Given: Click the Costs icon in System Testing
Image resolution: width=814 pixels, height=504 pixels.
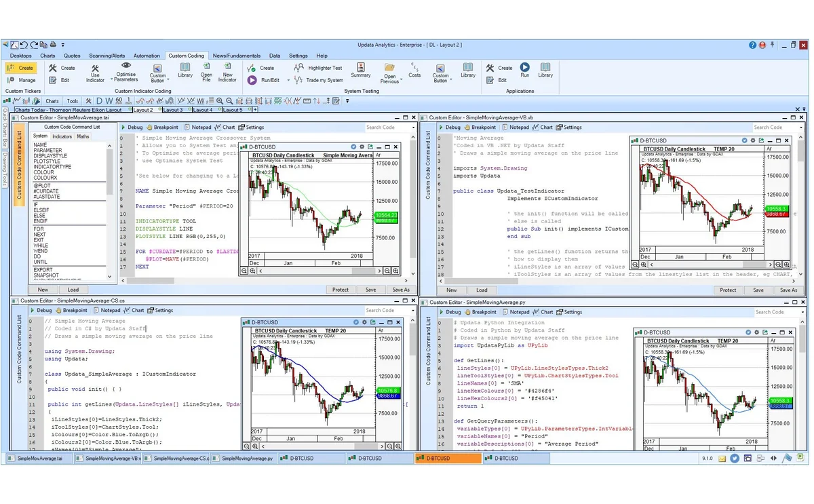Looking at the screenshot, I should 414,67.
